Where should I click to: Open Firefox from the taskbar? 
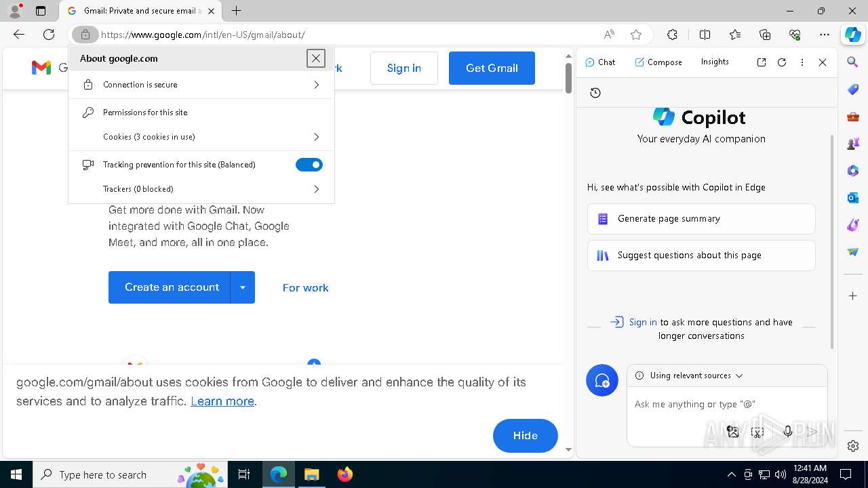[344, 474]
